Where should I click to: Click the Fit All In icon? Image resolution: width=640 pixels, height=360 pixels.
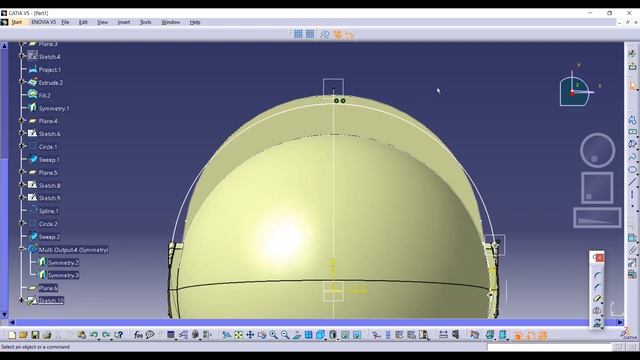coord(238,335)
